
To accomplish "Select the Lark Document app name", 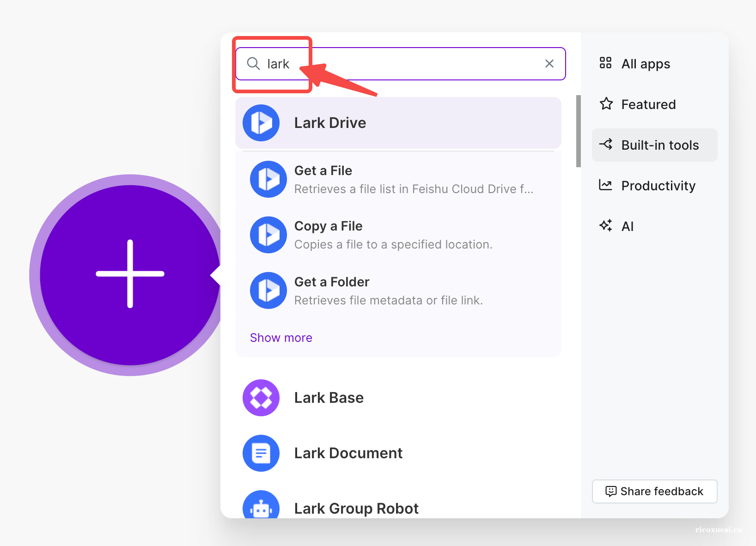I will (x=348, y=453).
